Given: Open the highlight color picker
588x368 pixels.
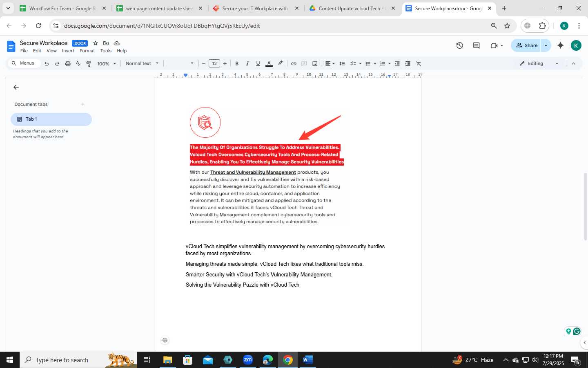Looking at the screenshot, I should pyautogui.click(x=280, y=63).
